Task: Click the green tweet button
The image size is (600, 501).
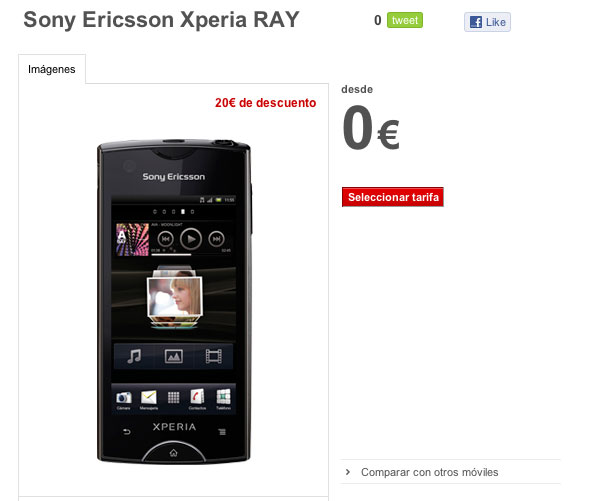Action: coord(404,20)
